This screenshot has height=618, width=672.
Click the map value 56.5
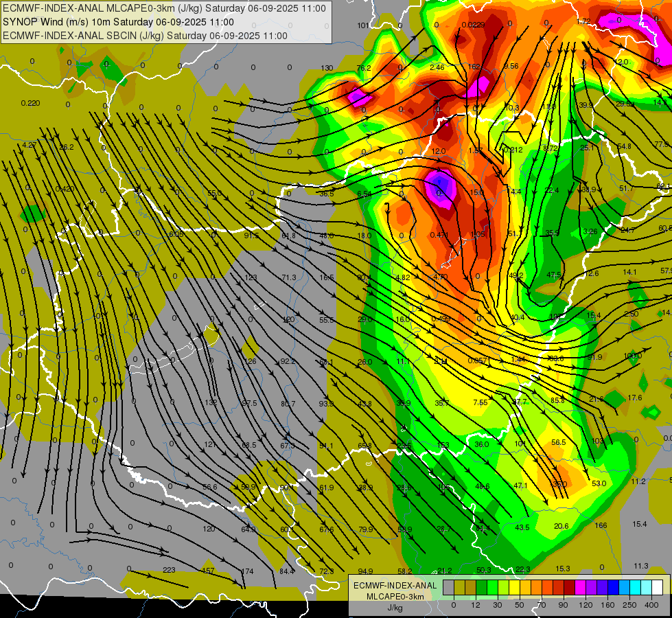(x=559, y=442)
